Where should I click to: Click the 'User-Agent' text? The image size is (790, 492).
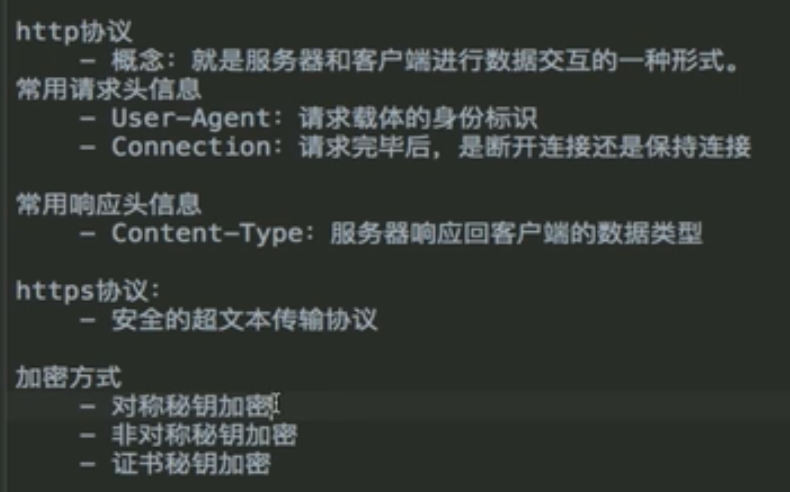[191, 119]
